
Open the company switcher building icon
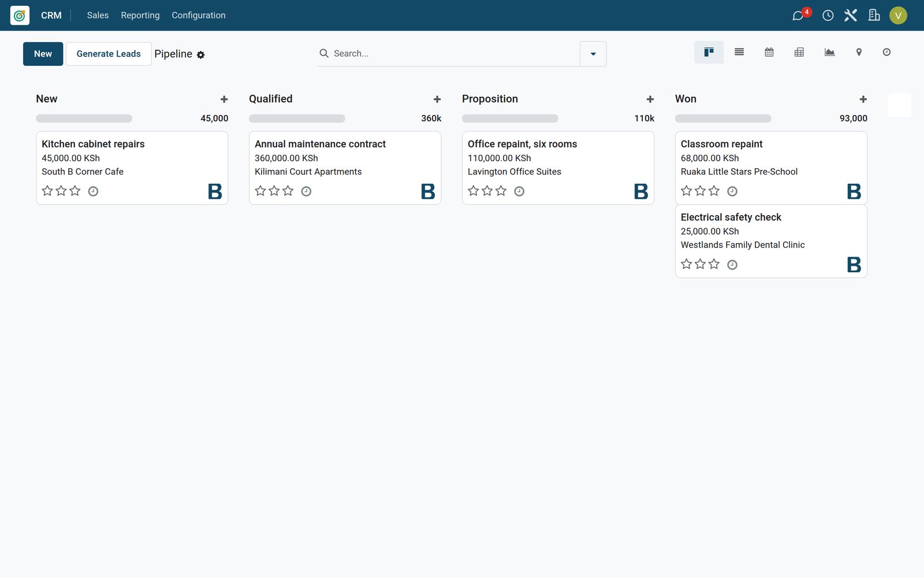pyautogui.click(x=874, y=16)
